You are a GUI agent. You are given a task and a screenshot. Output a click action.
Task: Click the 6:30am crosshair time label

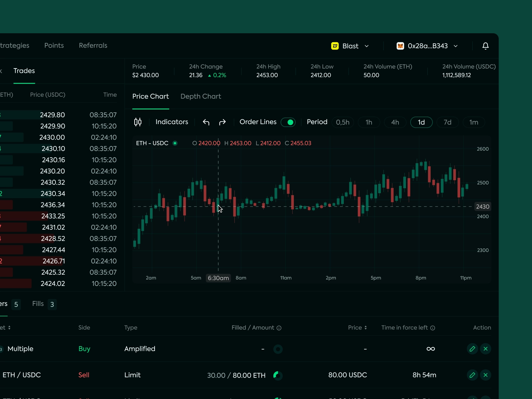click(x=218, y=278)
